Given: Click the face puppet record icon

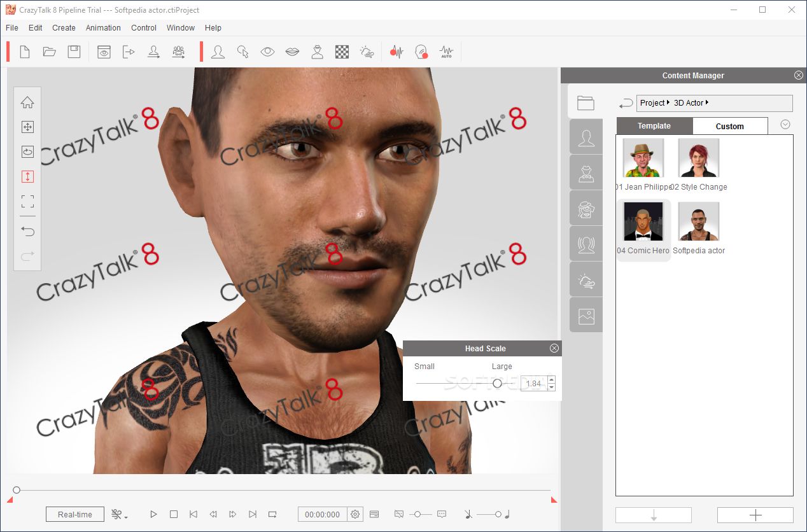Looking at the screenshot, I should 421,52.
